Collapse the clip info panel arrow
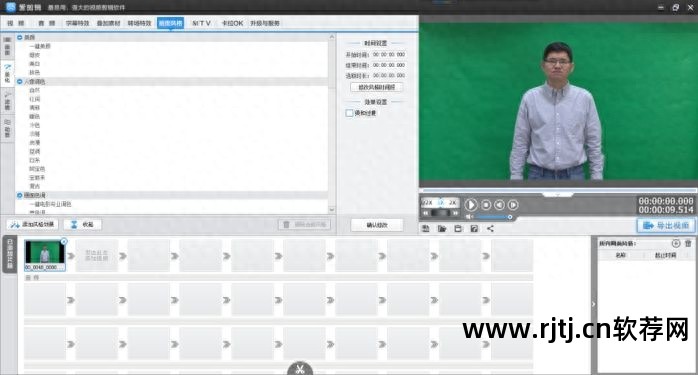698x375 pixels. (x=593, y=305)
